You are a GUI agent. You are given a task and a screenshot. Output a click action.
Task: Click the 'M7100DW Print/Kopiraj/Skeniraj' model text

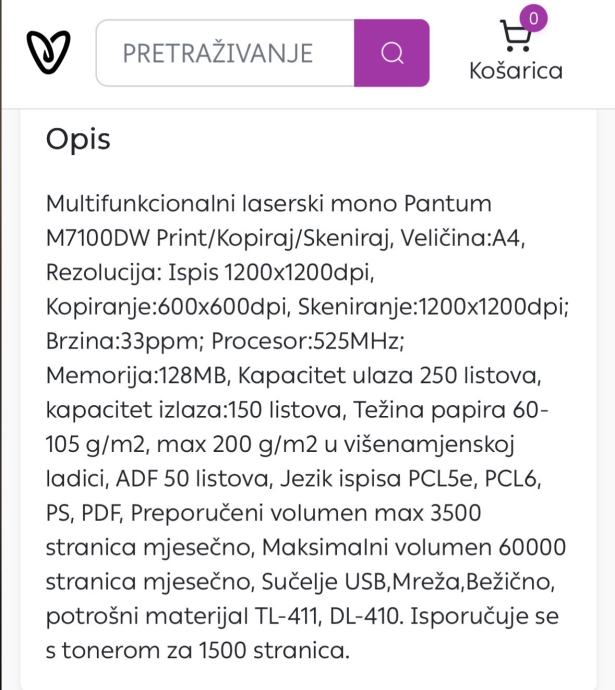pos(200,240)
